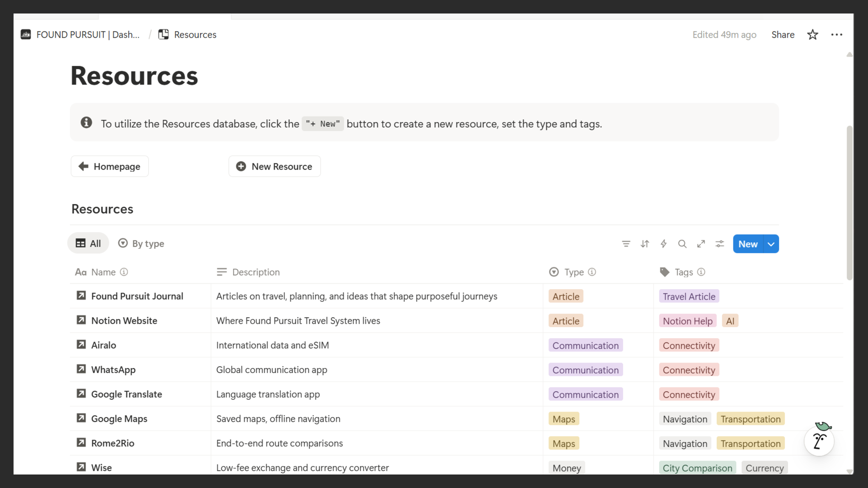Open database full page with expand icon
Image resolution: width=868 pixels, height=488 pixels.
pyautogui.click(x=701, y=244)
